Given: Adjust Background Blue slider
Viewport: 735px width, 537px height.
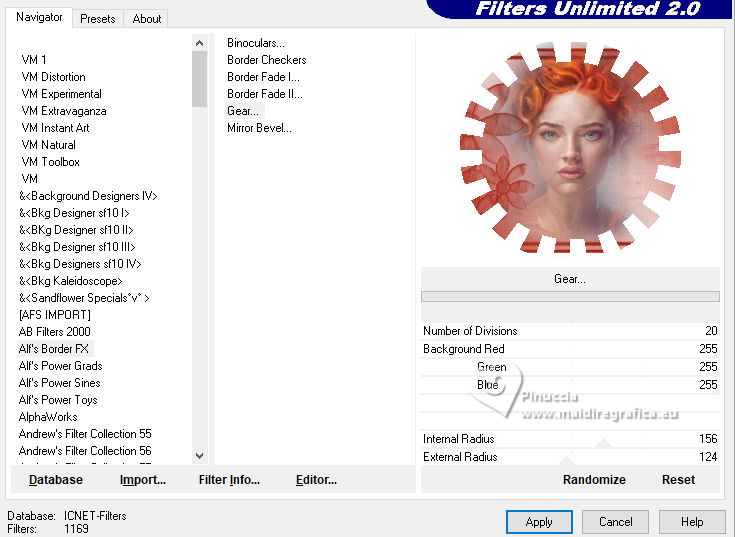Looking at the screenshot, I should (x=570, y=385).
